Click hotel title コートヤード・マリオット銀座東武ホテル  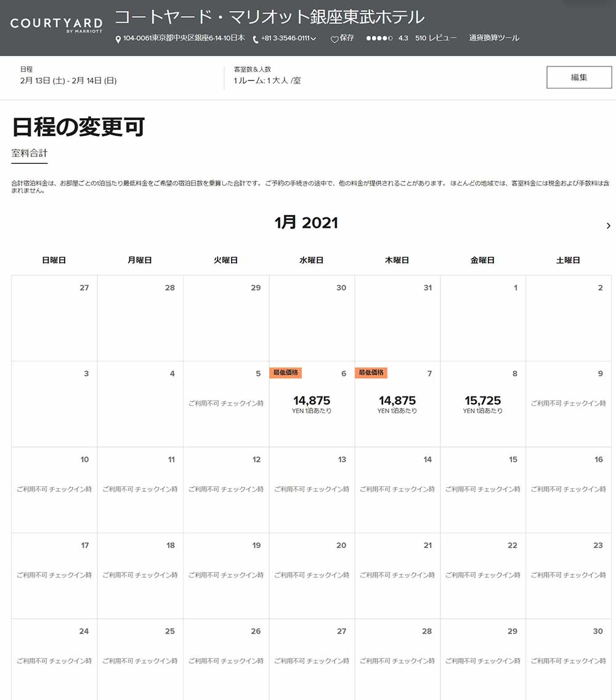click(270, 17)
